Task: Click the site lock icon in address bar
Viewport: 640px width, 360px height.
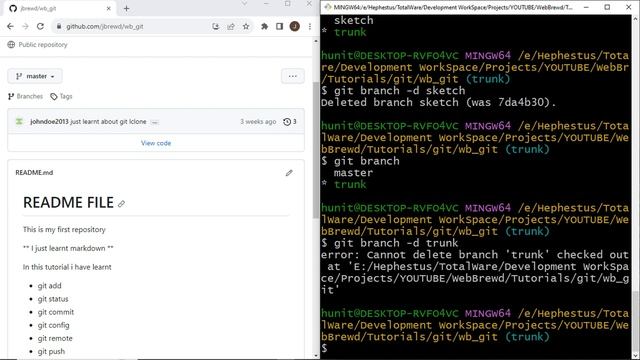Action: 59,26
